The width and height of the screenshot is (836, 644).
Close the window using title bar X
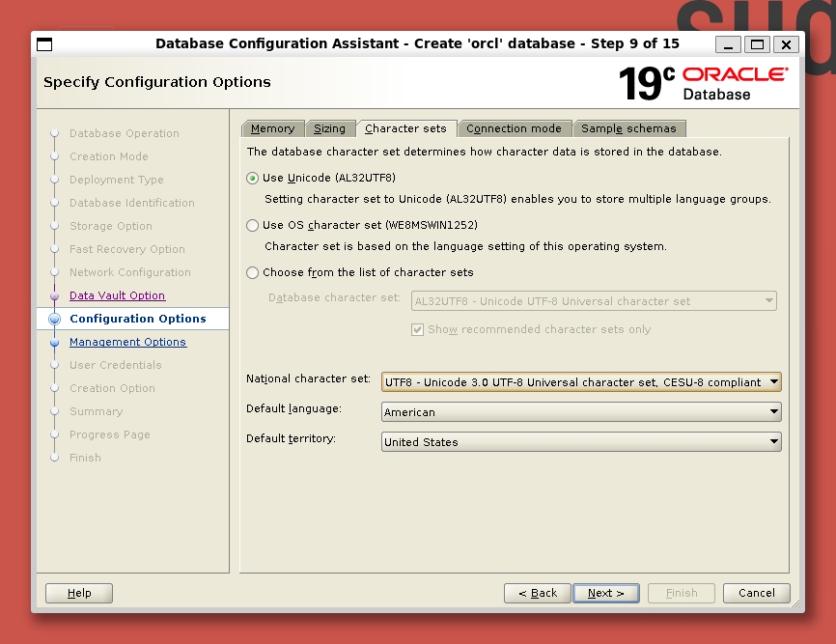pyautogui.click(x=786, y=44)
